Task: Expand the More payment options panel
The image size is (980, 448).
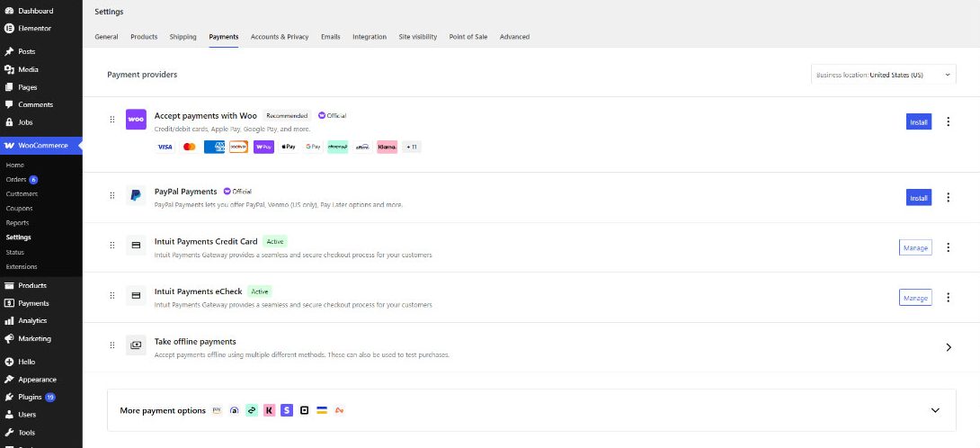Action: click(935, 410)
